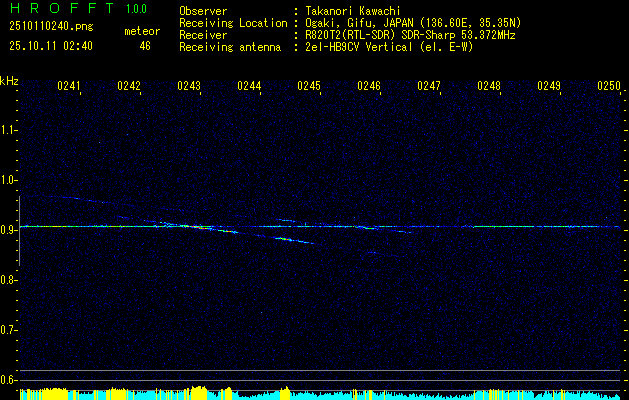Click the 1.1 frequency axis label
629x400 pixels.
[8, 130]
